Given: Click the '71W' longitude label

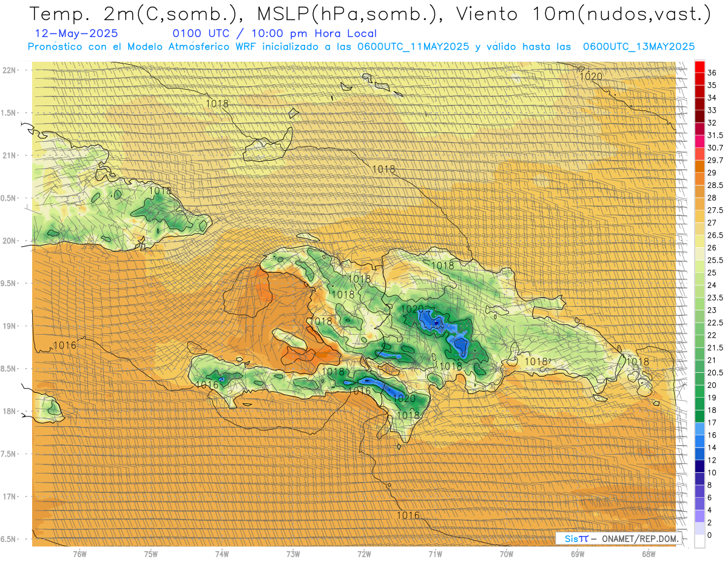Looking at the screenshot, I should (x=435, y=554).
